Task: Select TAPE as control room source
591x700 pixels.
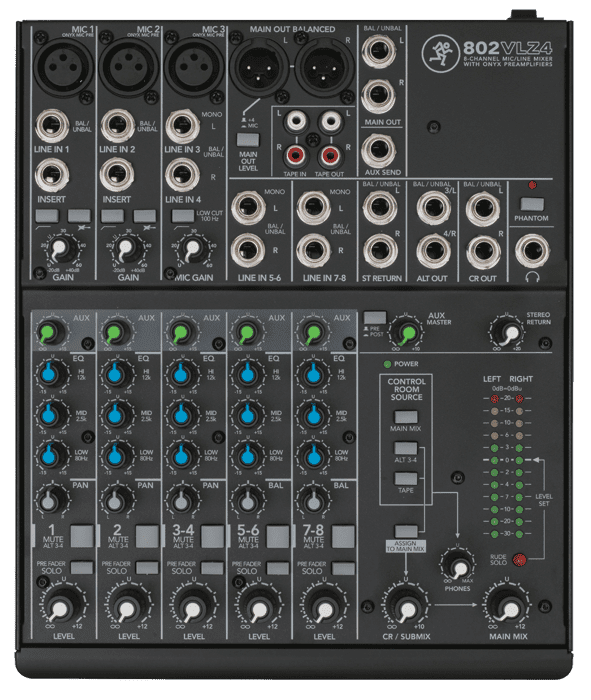Action: coord(406,479)
